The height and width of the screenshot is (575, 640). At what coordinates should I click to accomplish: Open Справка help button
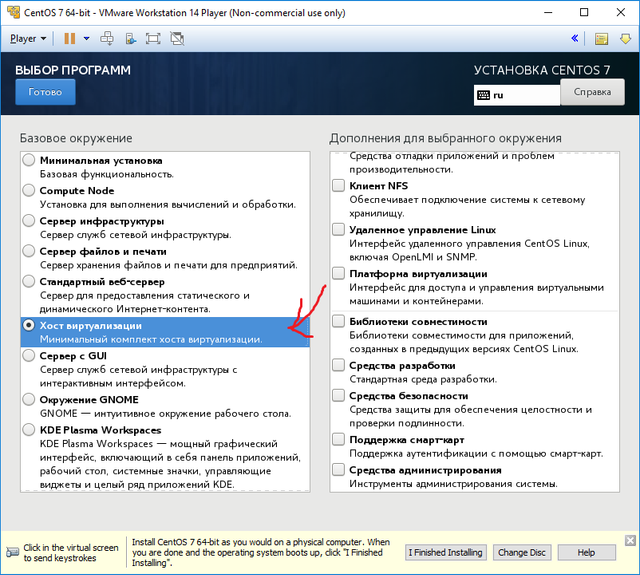[x=592, y=92]
